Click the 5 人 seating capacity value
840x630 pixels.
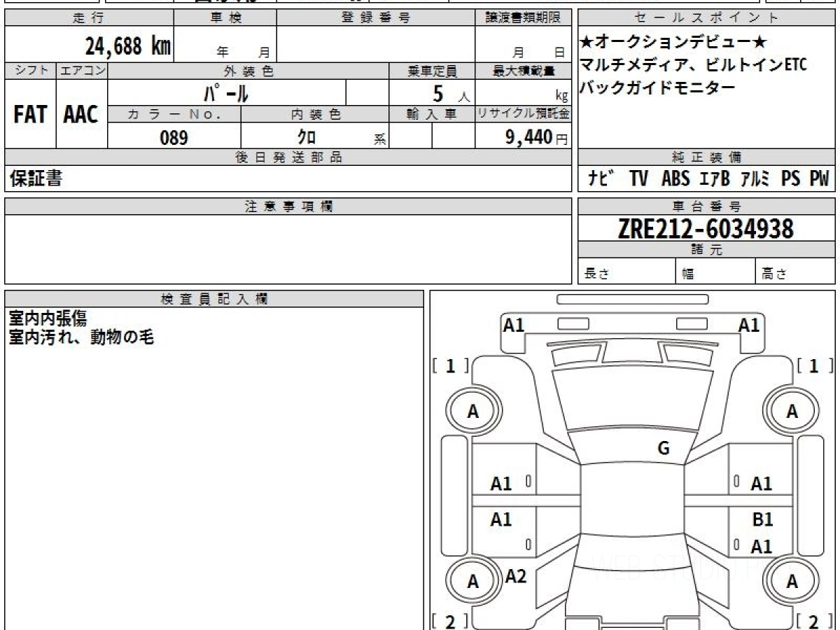(451, 93)
